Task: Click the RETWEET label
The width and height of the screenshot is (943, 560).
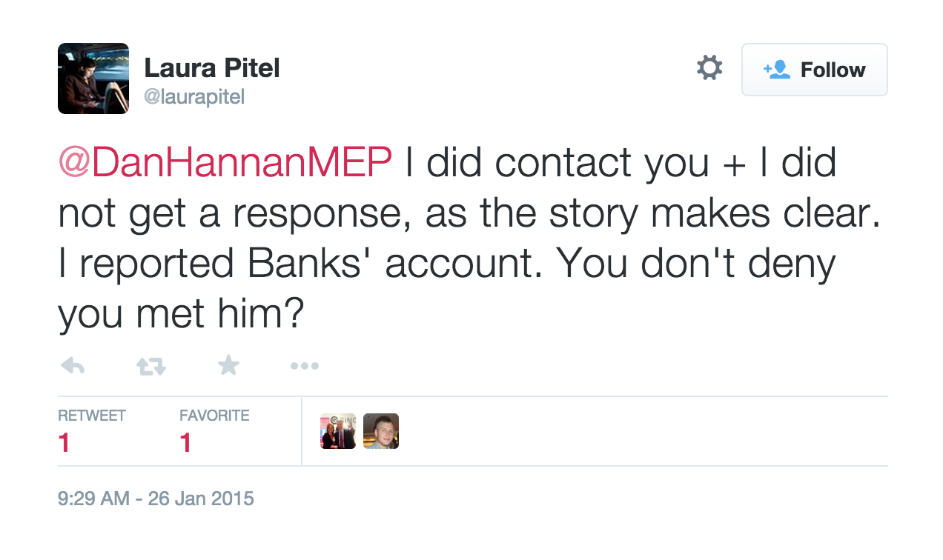Action: pyautogui.click(x=92, y=416)
